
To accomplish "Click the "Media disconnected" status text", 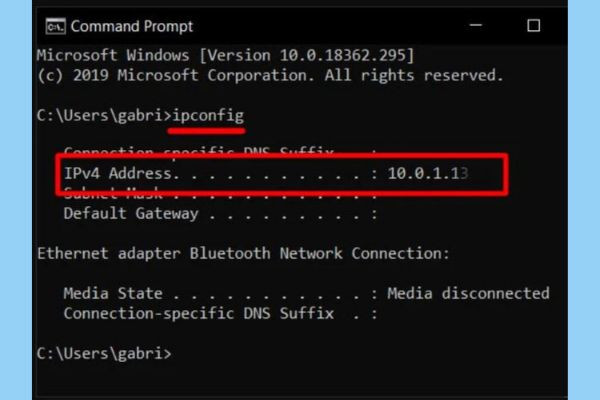I will (x=468, y=293).
